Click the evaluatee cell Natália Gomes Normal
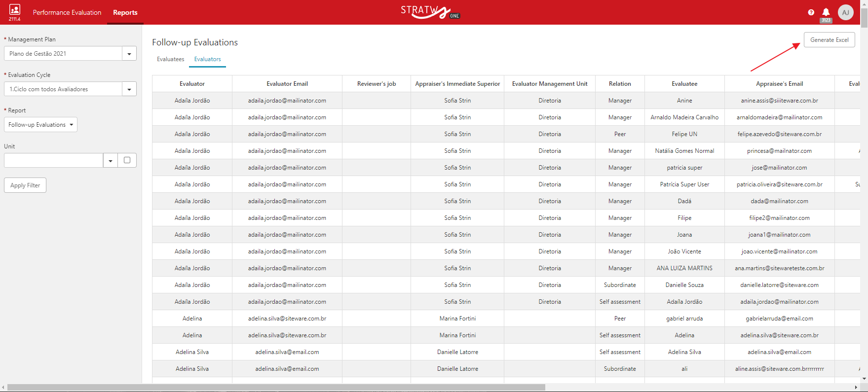Screen dimensions: 868x392 click(684, 151)
